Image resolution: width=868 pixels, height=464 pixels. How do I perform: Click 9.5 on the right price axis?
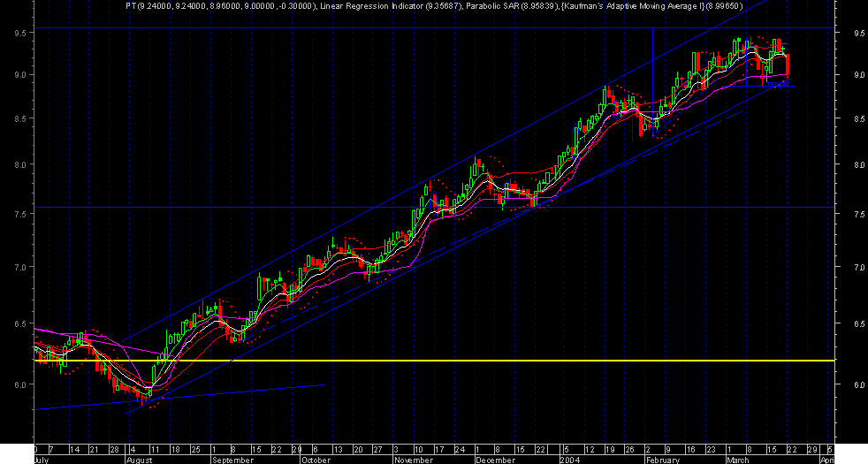pyautogui.click(x=858, y=33)
